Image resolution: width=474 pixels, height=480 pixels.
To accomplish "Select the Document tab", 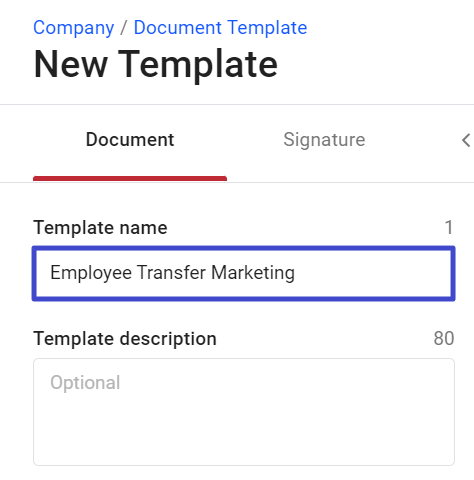I will (x=130, y=139).
